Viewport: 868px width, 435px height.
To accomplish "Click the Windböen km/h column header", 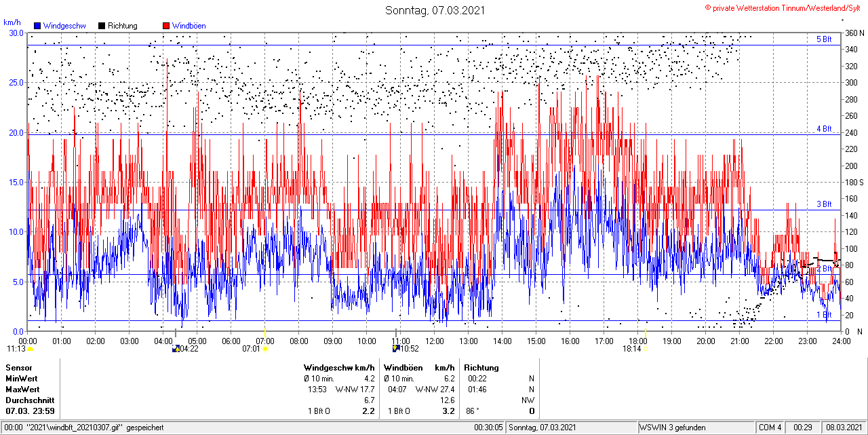I will (419, 368).
